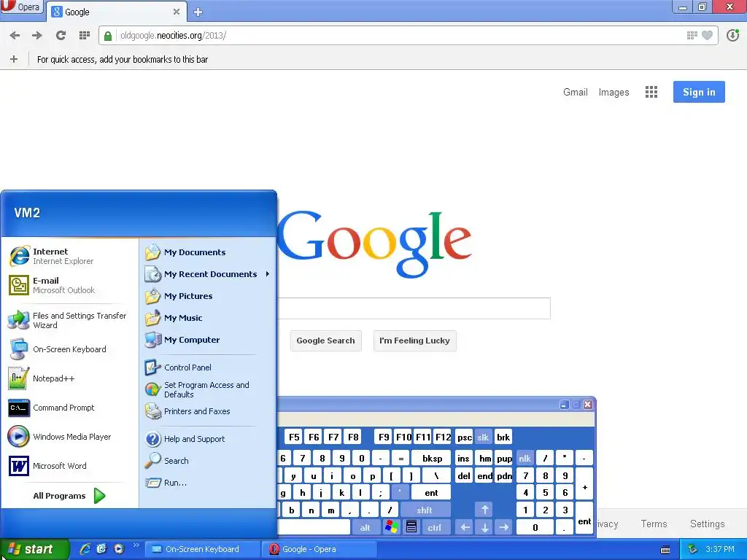747x560 pixels.
Task: Open Opera downloads button
Action: [732, 35]
